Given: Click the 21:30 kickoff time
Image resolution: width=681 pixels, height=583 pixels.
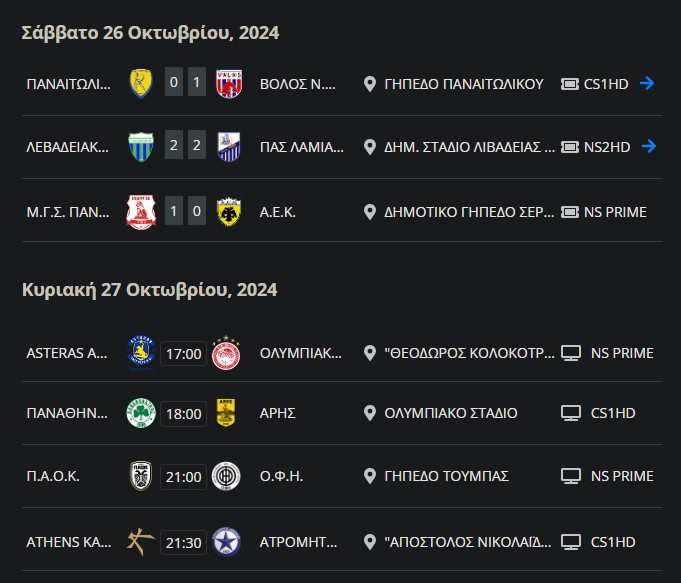Looking at the screenshot, I should [x=183, y=542].
